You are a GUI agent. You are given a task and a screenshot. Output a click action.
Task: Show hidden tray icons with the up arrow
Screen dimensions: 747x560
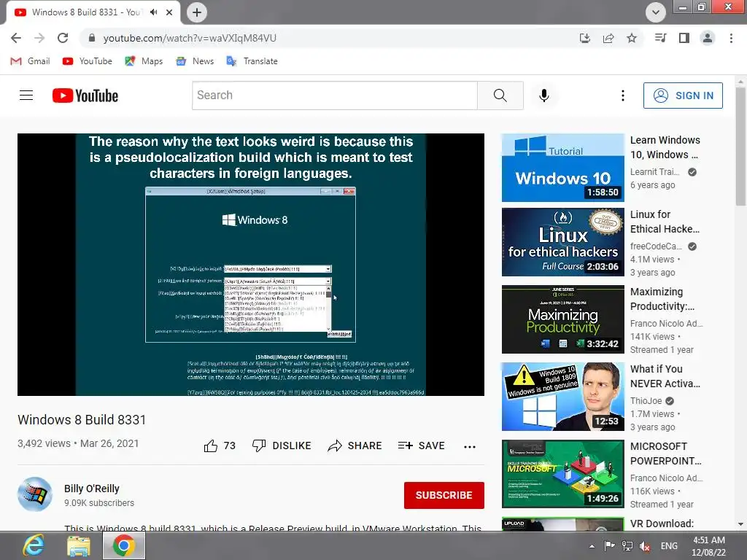(592, 546)
